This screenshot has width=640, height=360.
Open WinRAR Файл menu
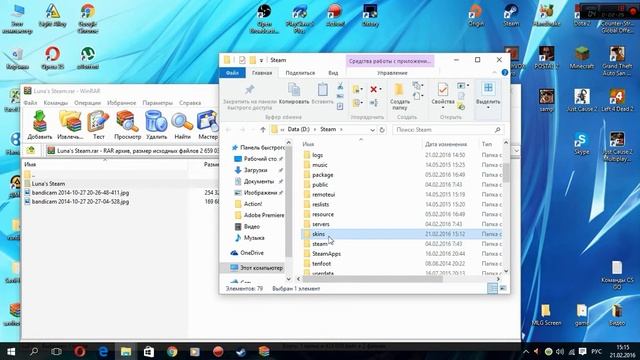[30, 103]
